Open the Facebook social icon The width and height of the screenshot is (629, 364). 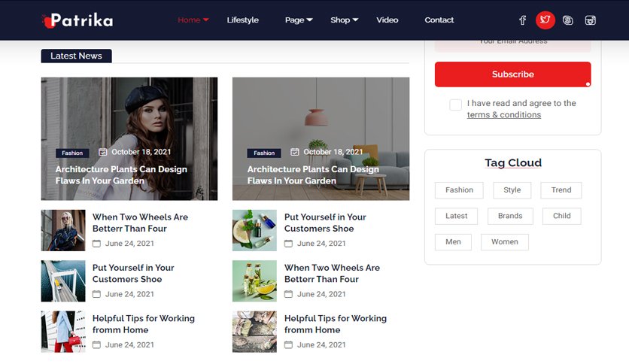pyautogui.click(x=522, y=20)
